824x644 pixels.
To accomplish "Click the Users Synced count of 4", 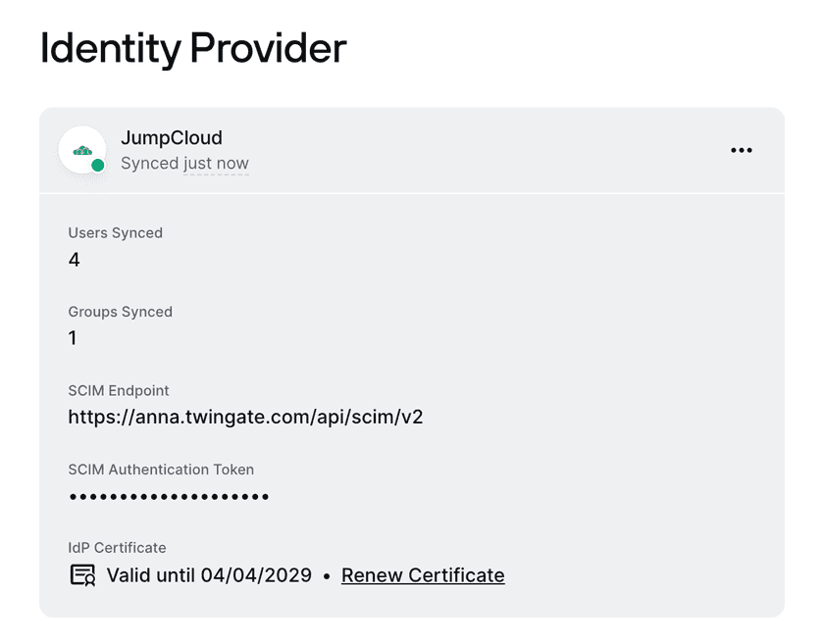I will coord(75,260).
